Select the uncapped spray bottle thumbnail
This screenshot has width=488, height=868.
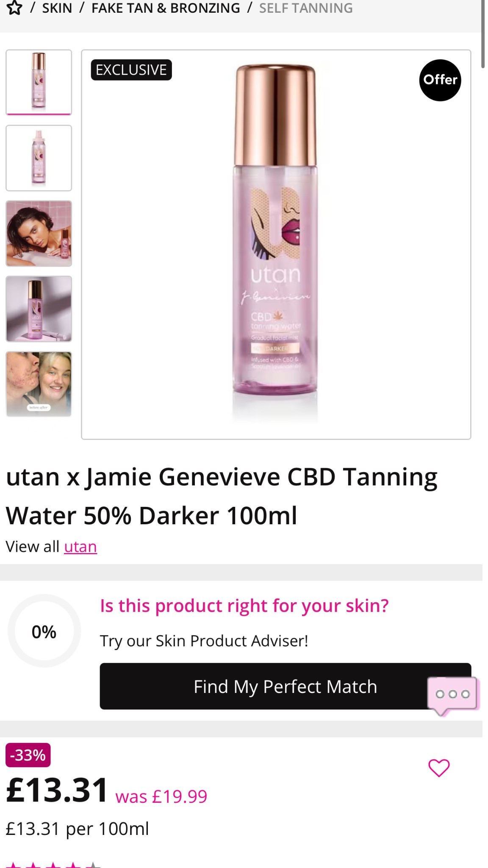click(x=39, y=158)
